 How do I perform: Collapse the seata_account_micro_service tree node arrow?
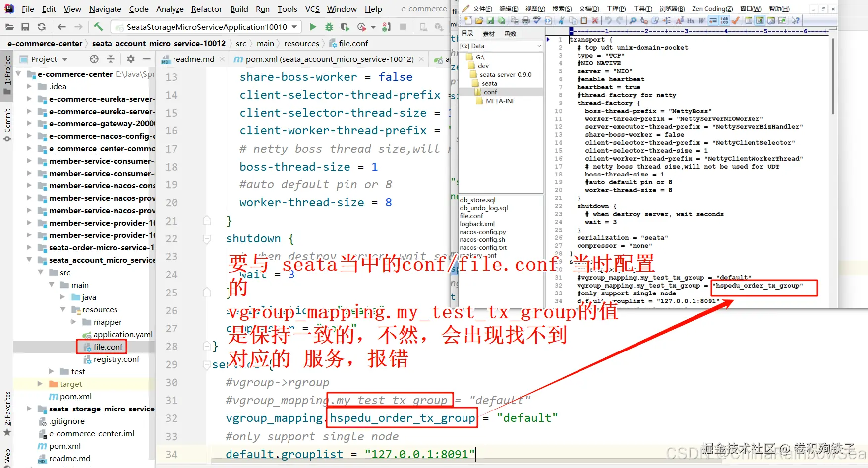click(30, 260)
